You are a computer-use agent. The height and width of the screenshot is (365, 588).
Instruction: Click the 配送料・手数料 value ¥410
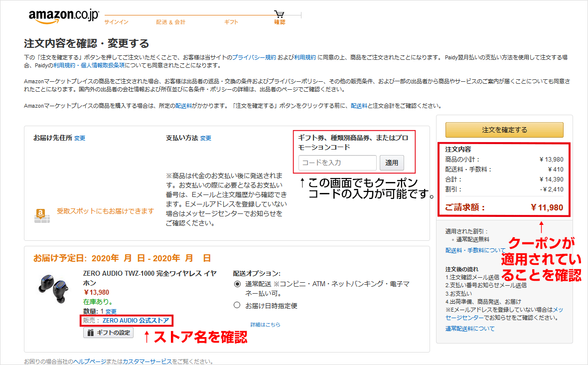[x=556, y=170]
